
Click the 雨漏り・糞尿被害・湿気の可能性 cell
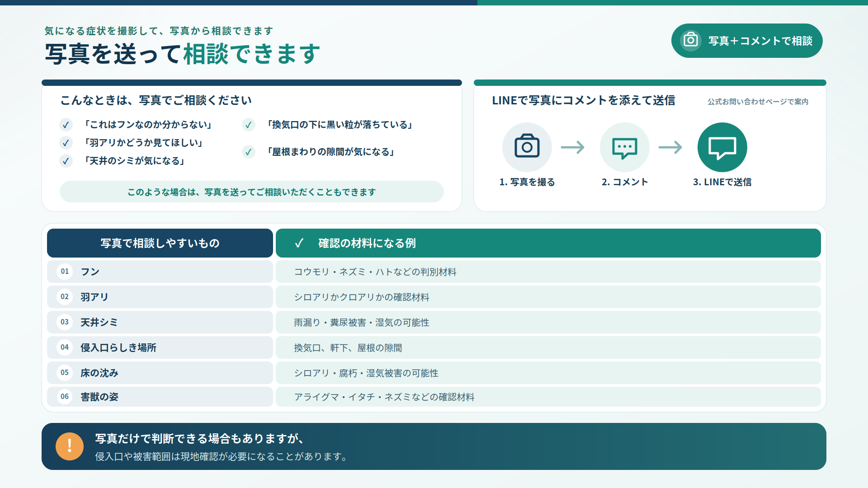[x=548, y=322]
